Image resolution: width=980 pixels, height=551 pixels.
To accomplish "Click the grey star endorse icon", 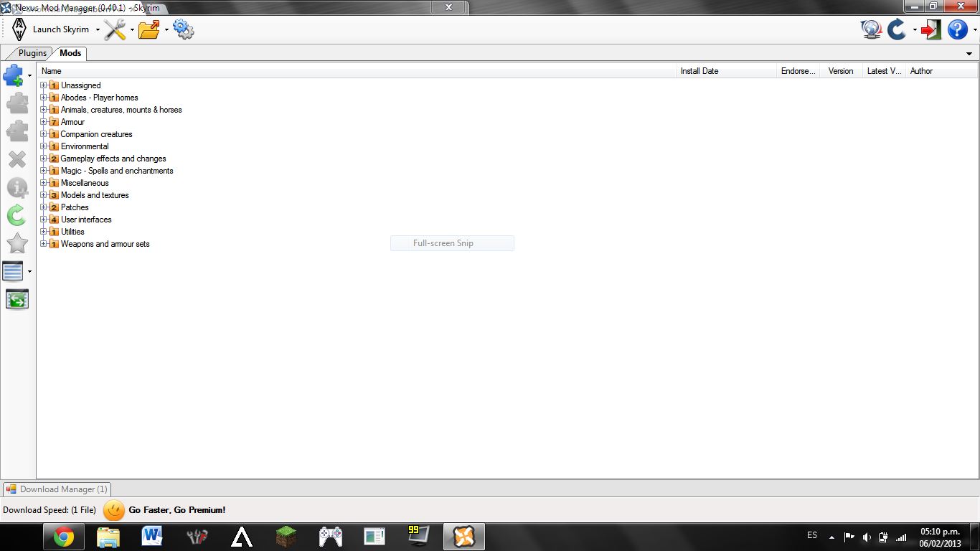I will [x=17, y=243].
